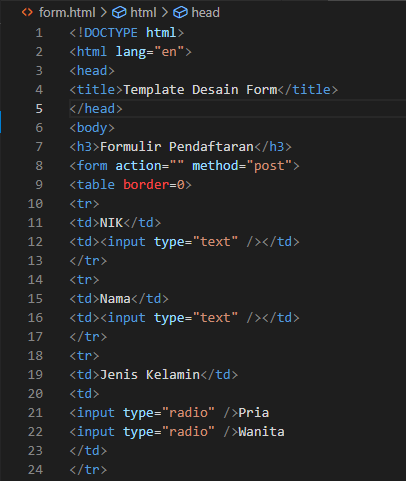Click the '<td>' tag on line 20
This screenshot has width=406, height=481.
click(x=84, y=394)
